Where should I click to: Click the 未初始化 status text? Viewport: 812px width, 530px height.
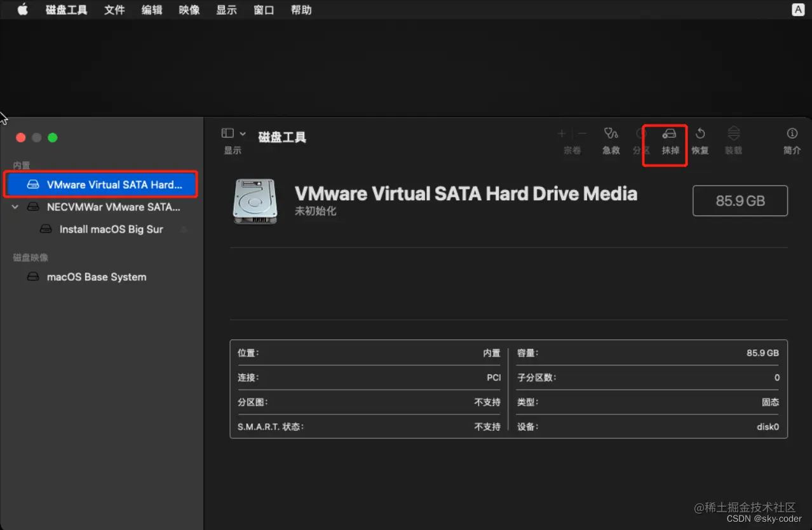tap(316, 211)
